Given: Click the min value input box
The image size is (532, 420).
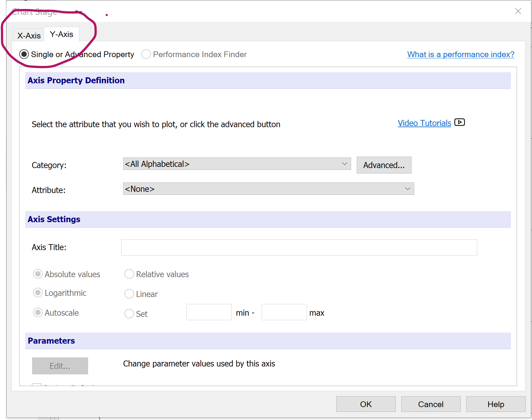Looking at the screenshot, I should (209, 312).
